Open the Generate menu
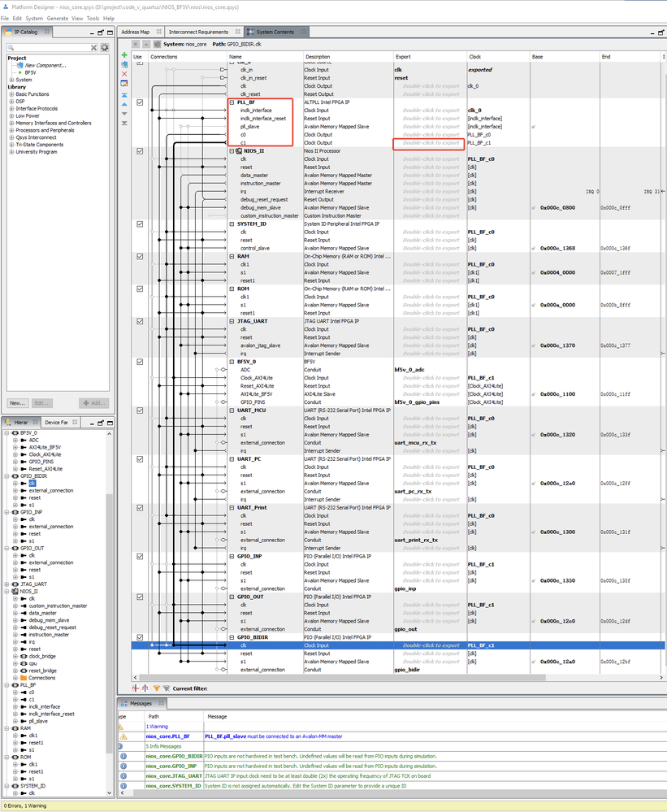Image resolution: width=667 pixels, height=812 pixels. (58, 18)
